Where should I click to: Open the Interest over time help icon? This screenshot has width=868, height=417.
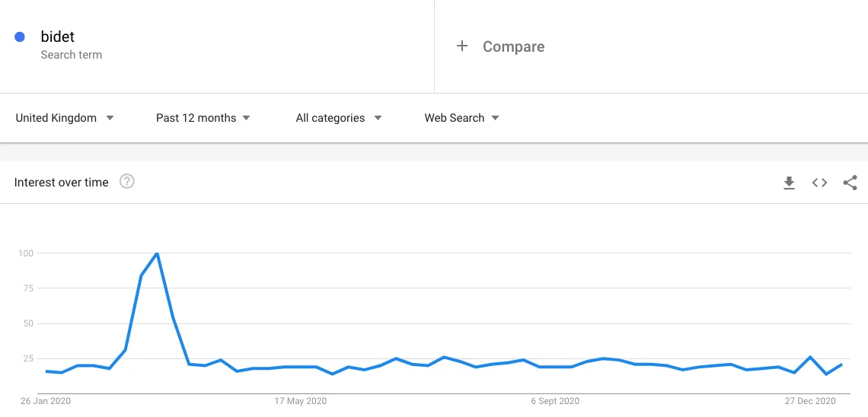[127, 182]
